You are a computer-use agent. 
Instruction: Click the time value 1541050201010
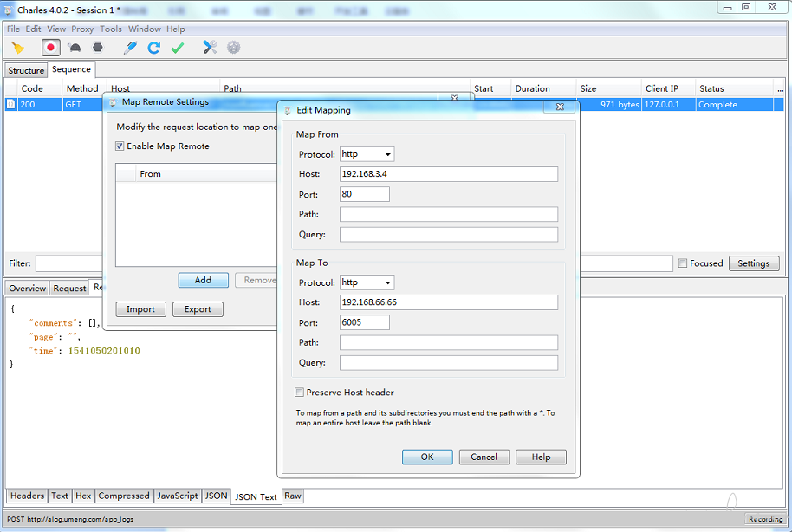[104, 351]
